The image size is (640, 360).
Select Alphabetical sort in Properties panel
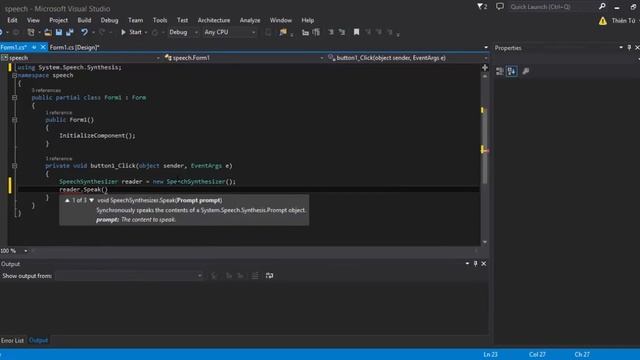point(512,71)
